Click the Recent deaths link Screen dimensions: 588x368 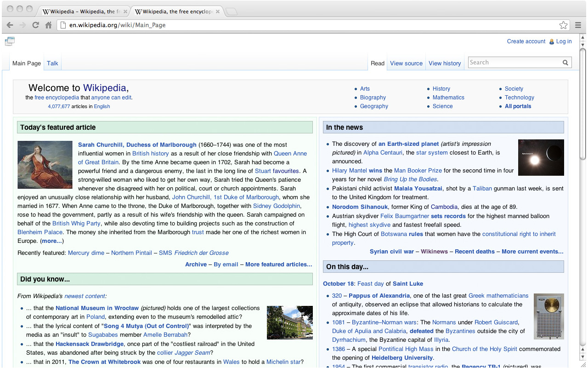pyautogui.click(x=475, y=252)
